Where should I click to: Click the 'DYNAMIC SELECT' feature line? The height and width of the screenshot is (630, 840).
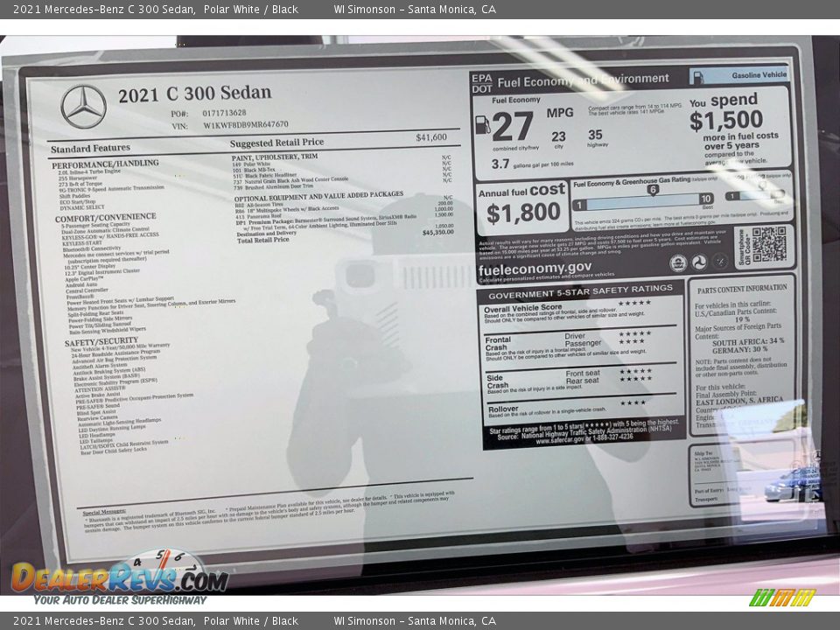coord(82,208)
